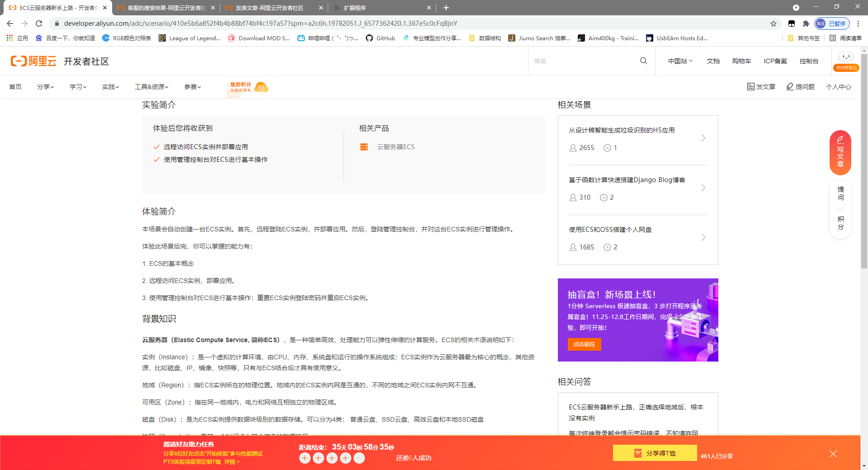Expand the 参赛 navigation dropdown
The width and height of the screenshot is (868, 470).
[193, 87]
